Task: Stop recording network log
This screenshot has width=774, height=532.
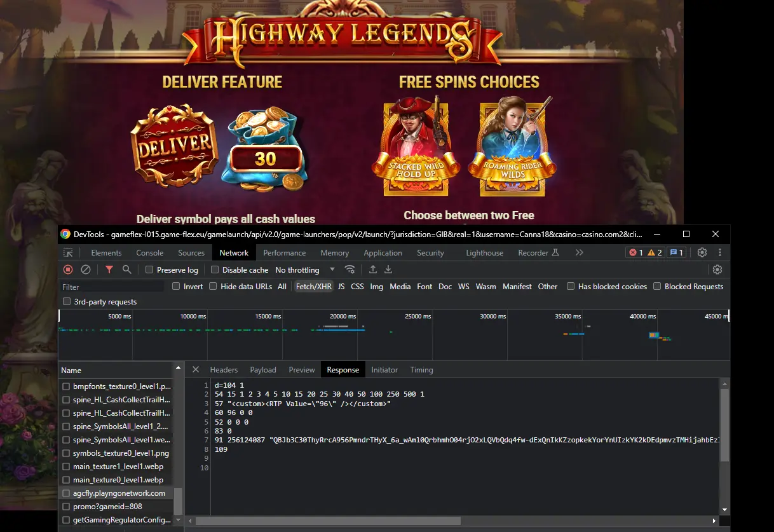Action: coord(68,269)
